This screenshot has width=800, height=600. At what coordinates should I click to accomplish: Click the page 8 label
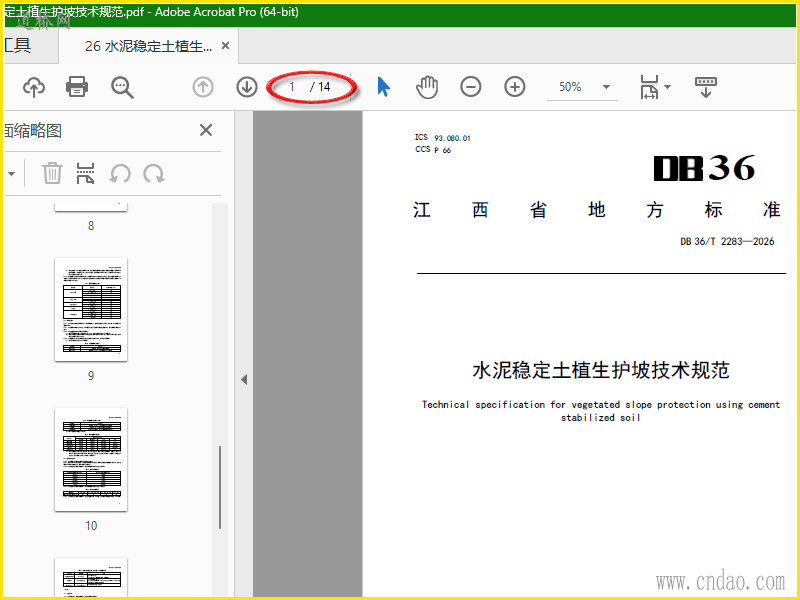coord(91,226)
